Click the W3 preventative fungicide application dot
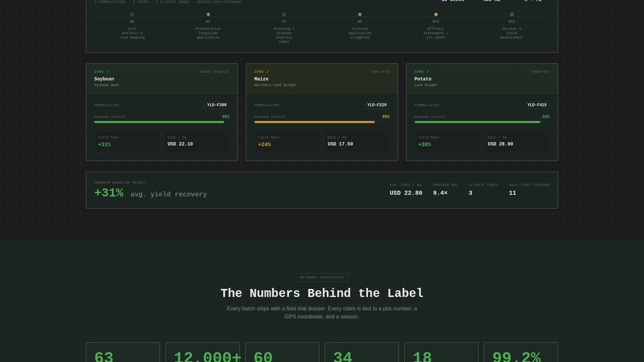This screenshot has width=644, height=362. pos(208,14)
